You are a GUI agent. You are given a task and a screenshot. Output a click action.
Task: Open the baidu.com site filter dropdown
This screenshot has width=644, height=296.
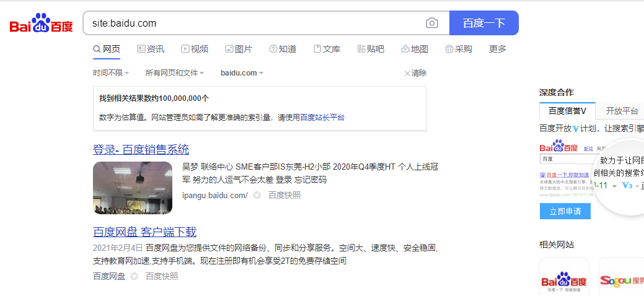(242, 73)
